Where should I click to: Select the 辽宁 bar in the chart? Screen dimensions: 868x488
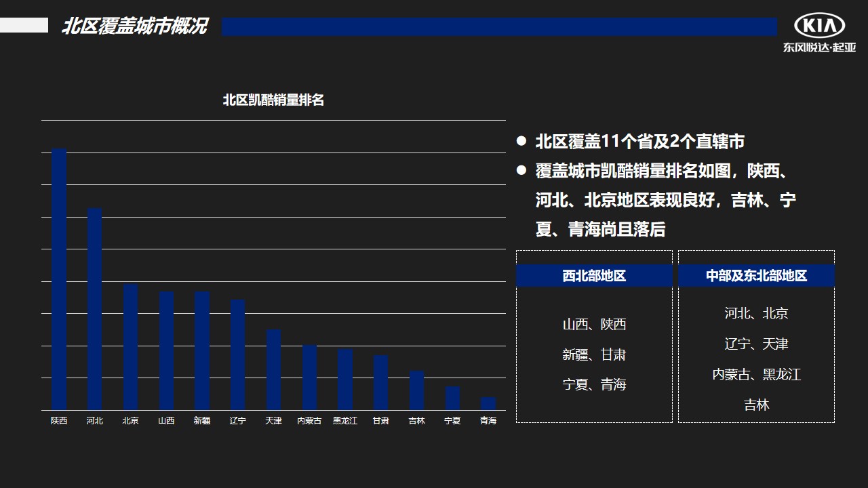238,355
